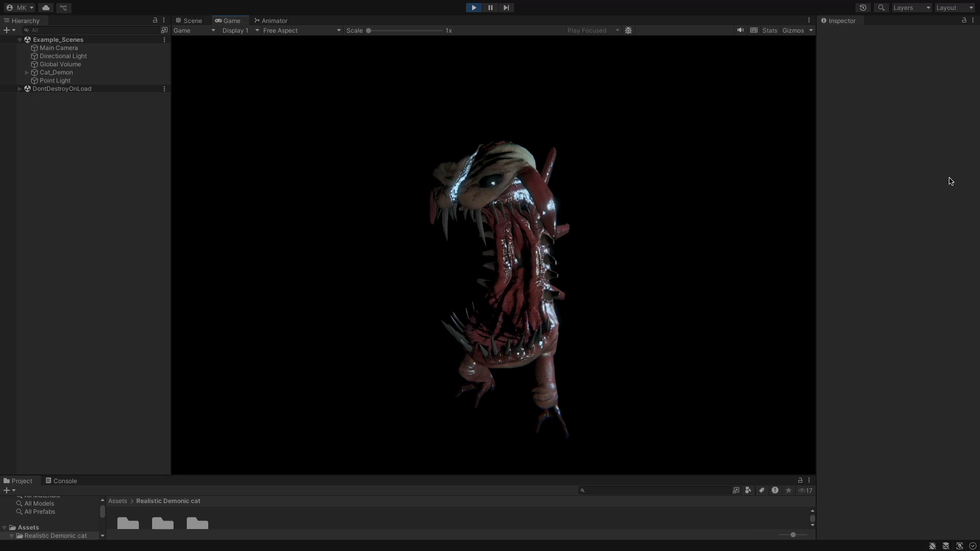Pause the game with Pause button

click(490, 8)
